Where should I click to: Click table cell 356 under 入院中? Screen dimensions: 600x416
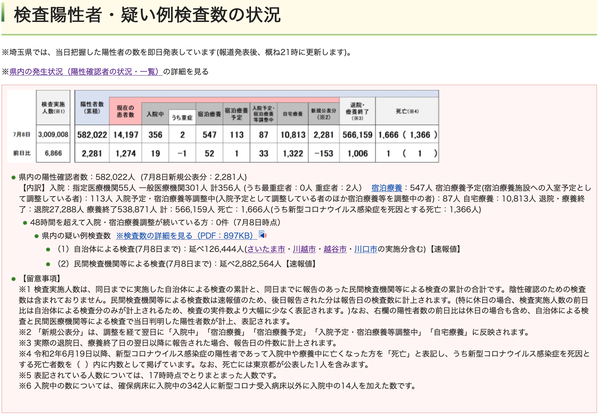pyautogui.click(x=155, y=135)
